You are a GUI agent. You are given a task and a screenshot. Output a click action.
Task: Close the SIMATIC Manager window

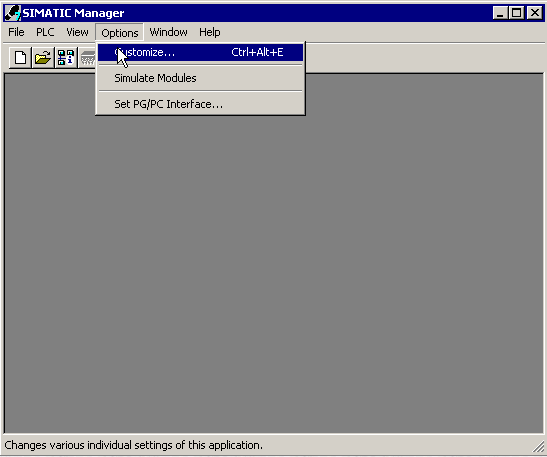[x=534, y=13]
